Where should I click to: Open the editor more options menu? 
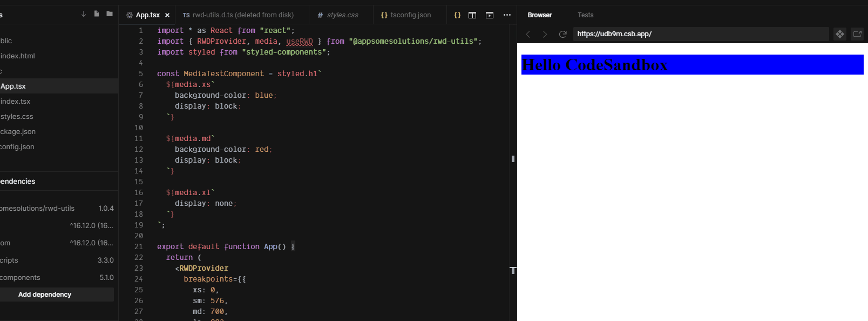point(507,15)
